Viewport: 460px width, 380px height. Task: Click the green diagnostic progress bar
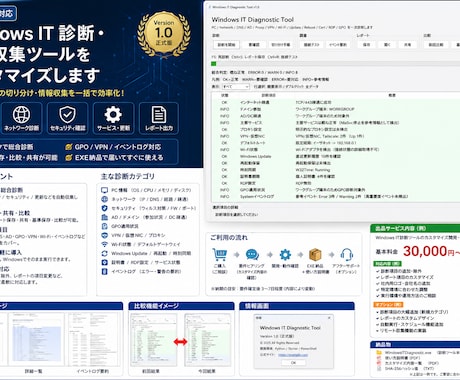point(214,64)
